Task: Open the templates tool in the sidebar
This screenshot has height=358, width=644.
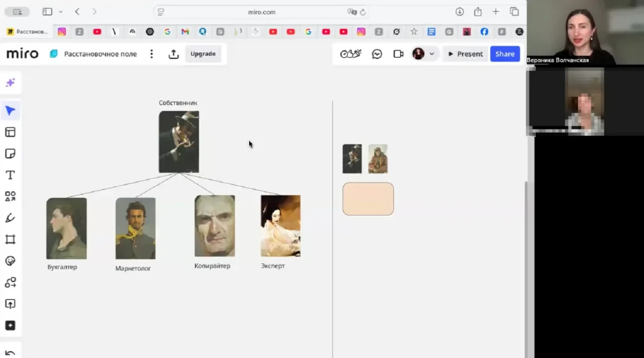Action: 10,132
